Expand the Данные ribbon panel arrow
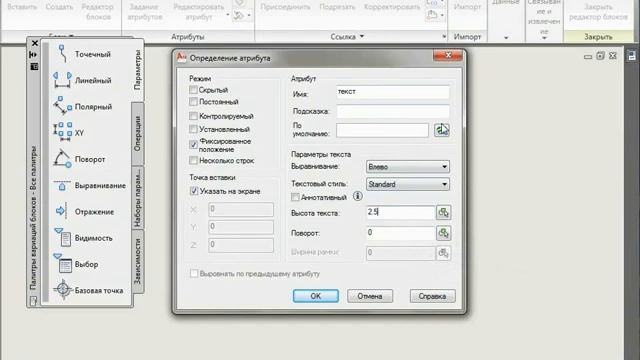Image resolution: width=640 pixels, height=360 pixels. pyautogui.click(x=506, y=38)
